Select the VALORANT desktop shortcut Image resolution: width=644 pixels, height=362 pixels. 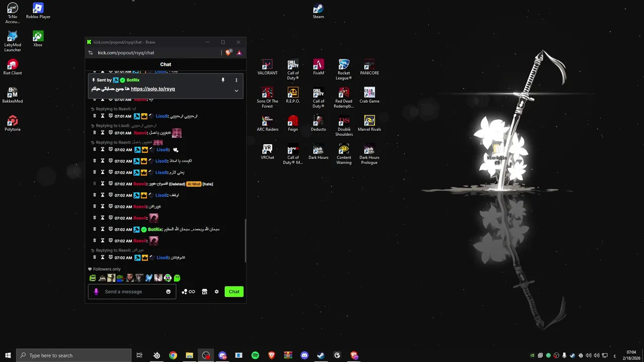coord(267,68)
